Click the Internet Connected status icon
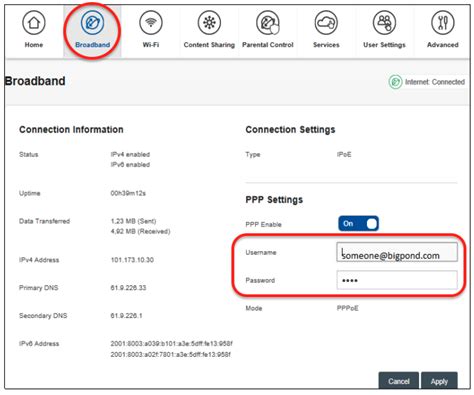Image resolution: width=474 pixels, height=395 pixels. [x=395, y=82]
